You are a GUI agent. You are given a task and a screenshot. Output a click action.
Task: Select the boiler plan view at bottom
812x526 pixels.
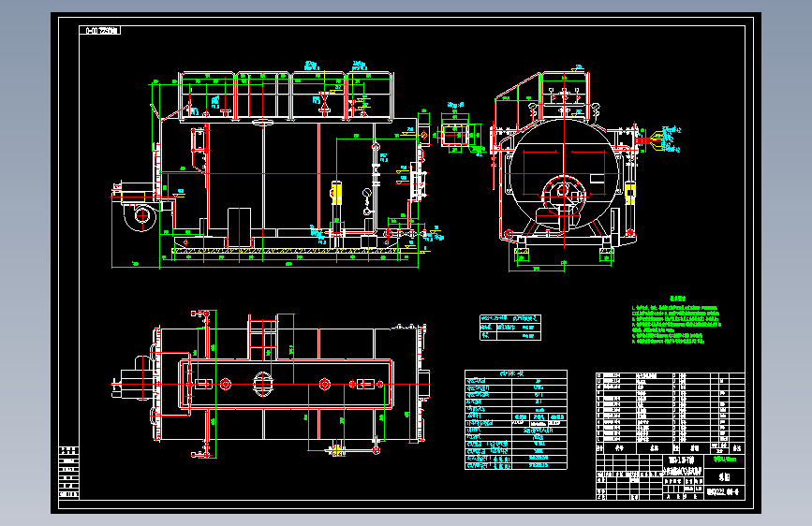point(271,384)
